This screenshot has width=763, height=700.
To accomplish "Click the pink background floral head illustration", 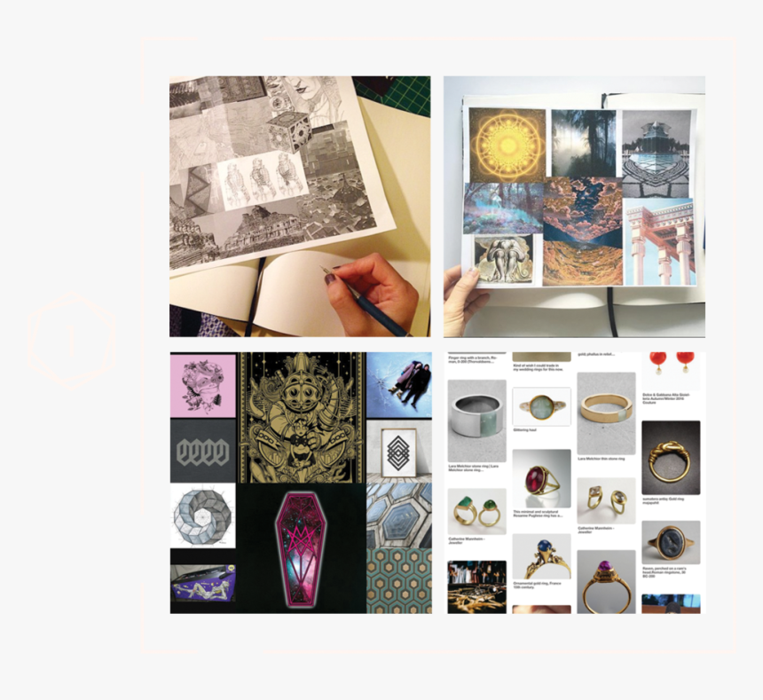I will click(203, 385).
